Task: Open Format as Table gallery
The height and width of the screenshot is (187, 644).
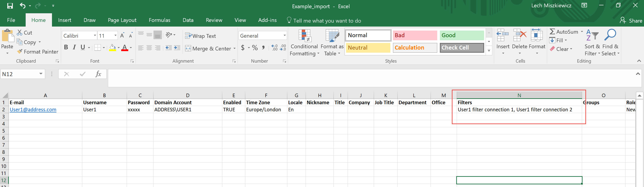Action: (x=332, y=42)
